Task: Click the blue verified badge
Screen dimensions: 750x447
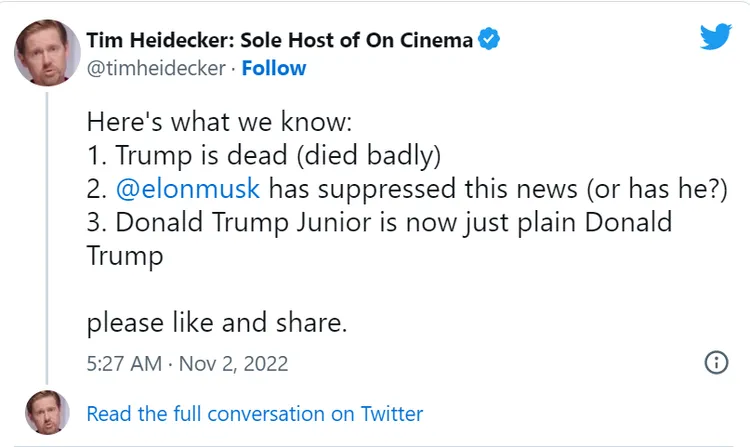Action: point(489,40)
